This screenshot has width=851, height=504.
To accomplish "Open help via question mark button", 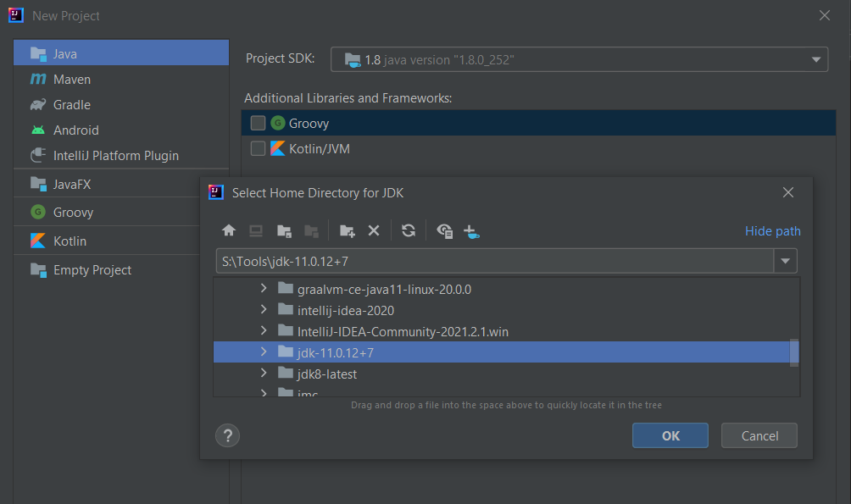I will tap(227, 435).
